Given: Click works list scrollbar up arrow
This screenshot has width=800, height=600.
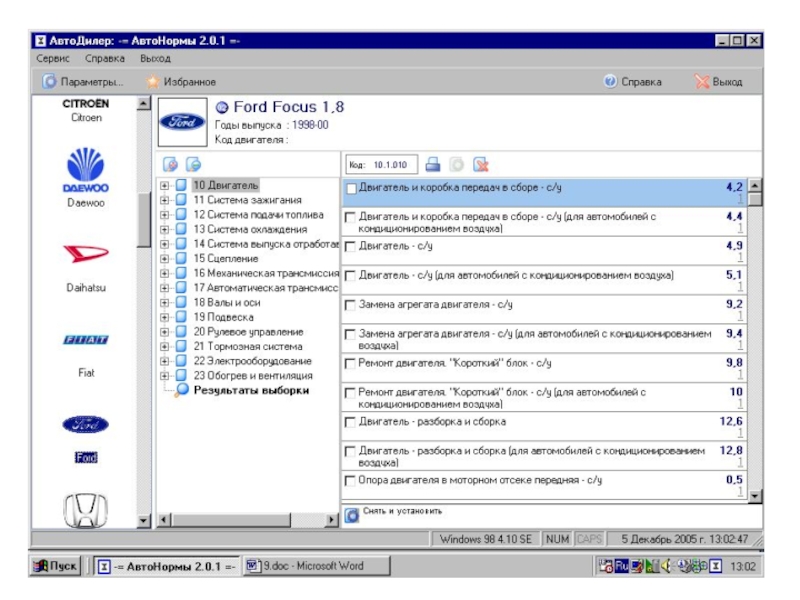Looking at the screenshot, I should [755, 185].
